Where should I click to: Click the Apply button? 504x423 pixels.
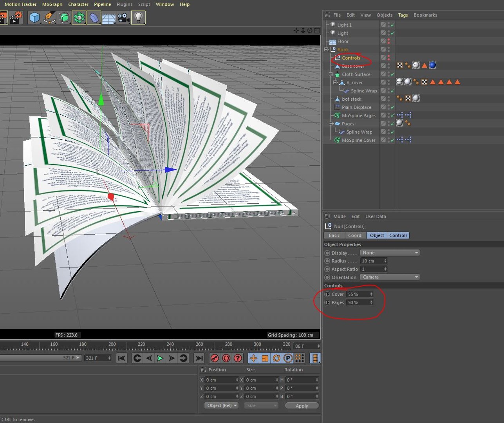302,406
